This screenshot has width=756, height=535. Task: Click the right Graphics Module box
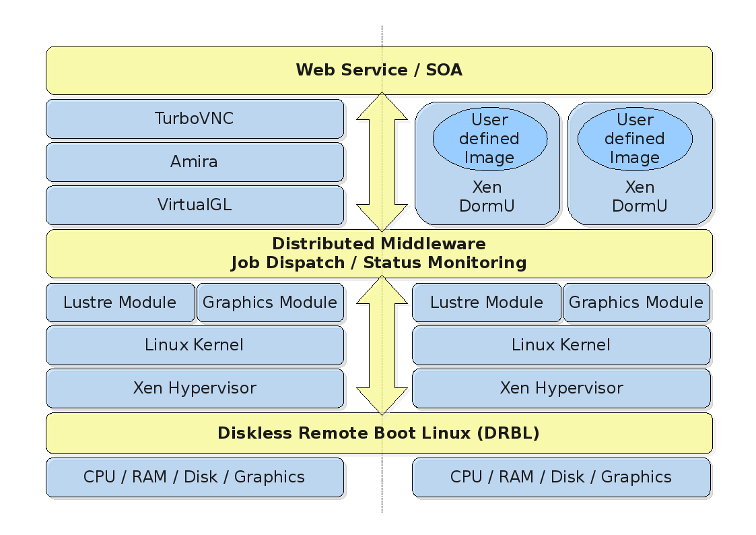636,303
